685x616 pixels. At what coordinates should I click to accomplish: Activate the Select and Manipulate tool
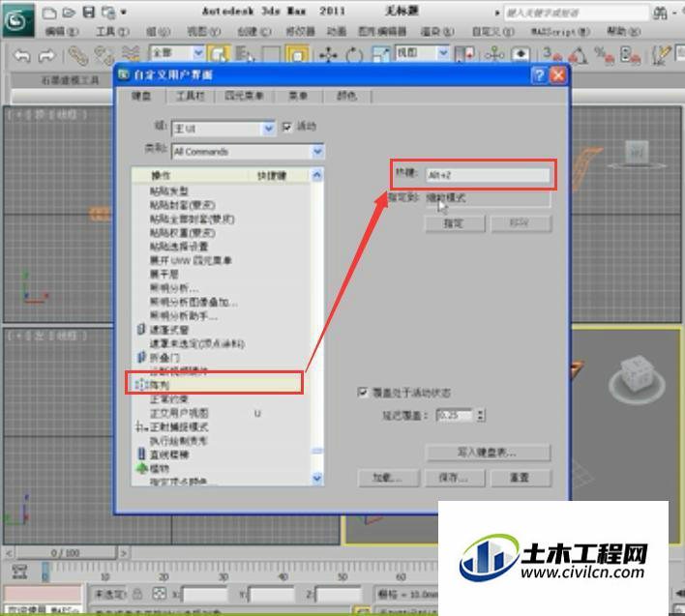pyautogui.click(x=494, y=55)
